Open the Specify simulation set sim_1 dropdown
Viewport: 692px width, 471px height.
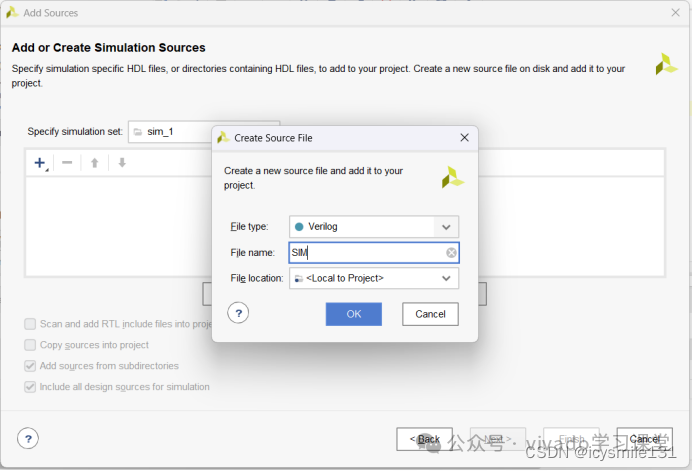(204, 132)
